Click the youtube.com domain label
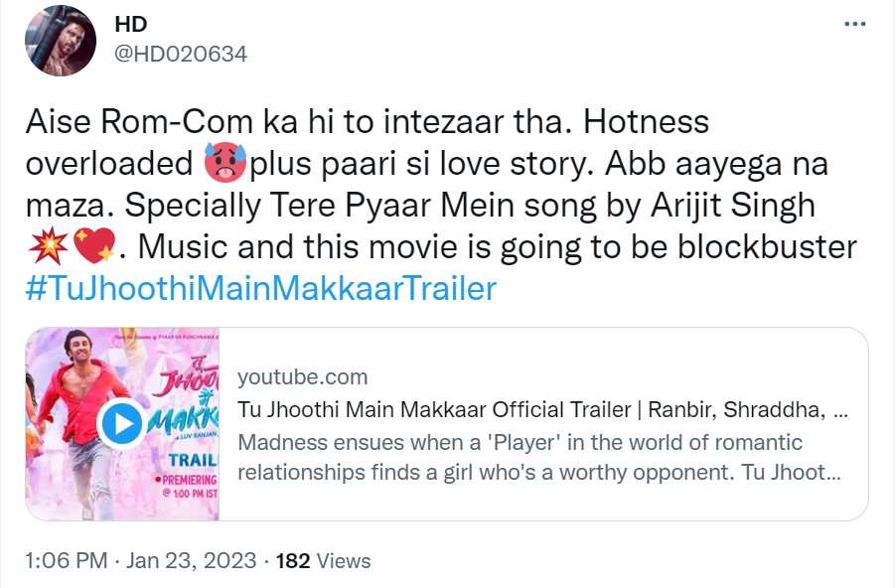 click(x=303, y=377)
